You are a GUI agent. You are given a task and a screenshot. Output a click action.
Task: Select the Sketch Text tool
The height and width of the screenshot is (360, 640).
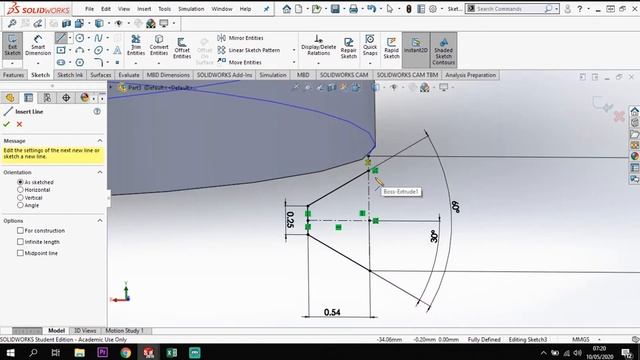pyautogui.click(x=117, y=50)
